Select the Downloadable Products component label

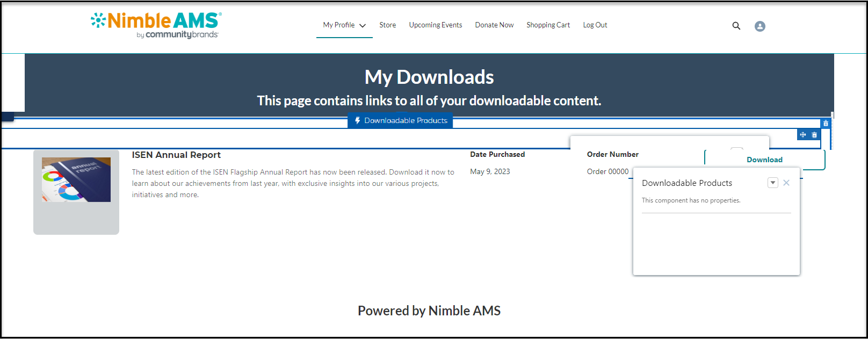click(x=406, y=120)
